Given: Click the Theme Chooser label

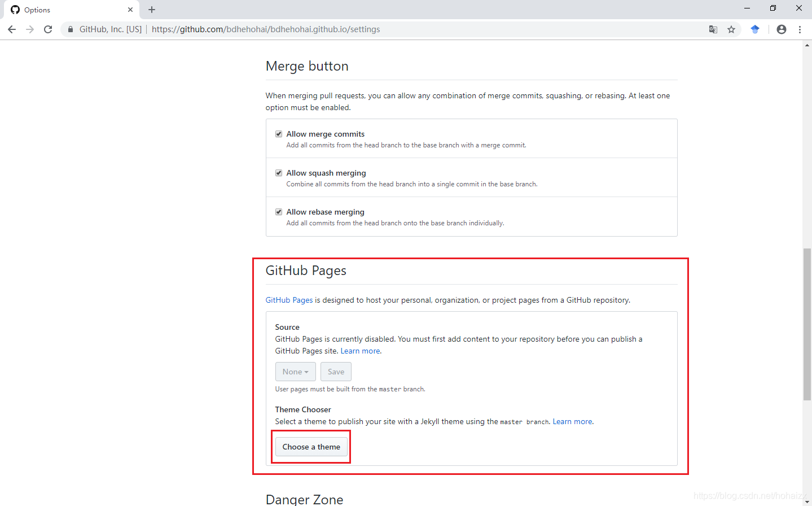Looking at the screenshot, I should tap(303, 409).
